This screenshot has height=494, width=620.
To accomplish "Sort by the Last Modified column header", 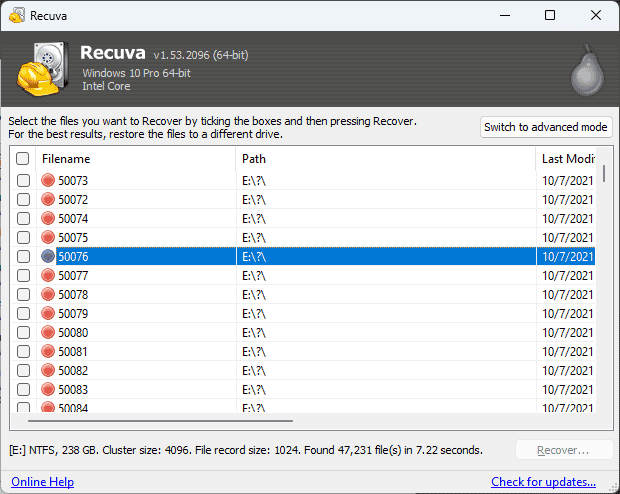I will 566,159.
